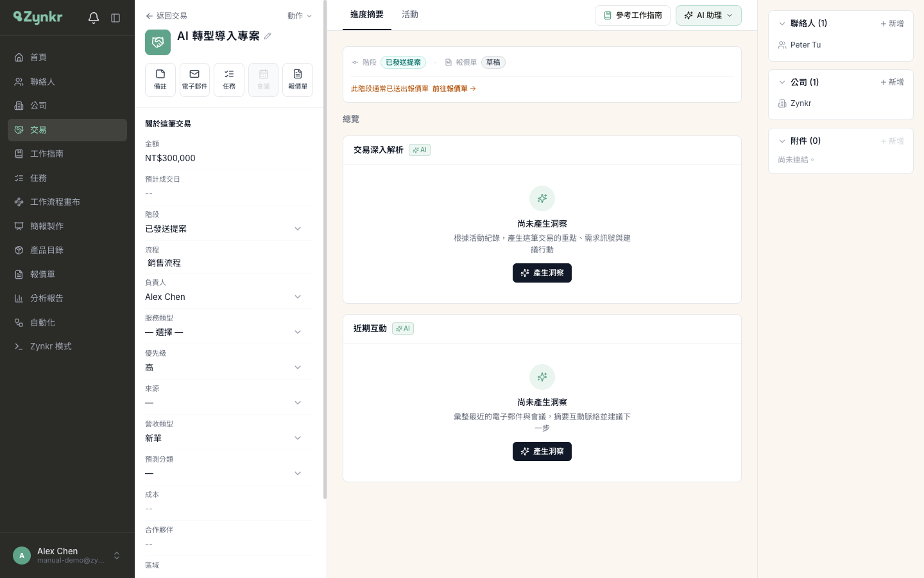Edit deal name with pencil icon

[268, 36]
